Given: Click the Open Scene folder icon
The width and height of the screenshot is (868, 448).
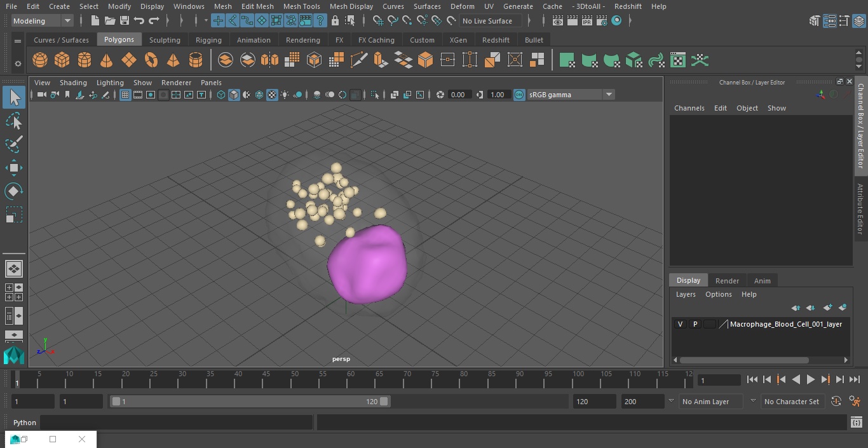Looking at the screenshot, I should click(x=110, y=21).
